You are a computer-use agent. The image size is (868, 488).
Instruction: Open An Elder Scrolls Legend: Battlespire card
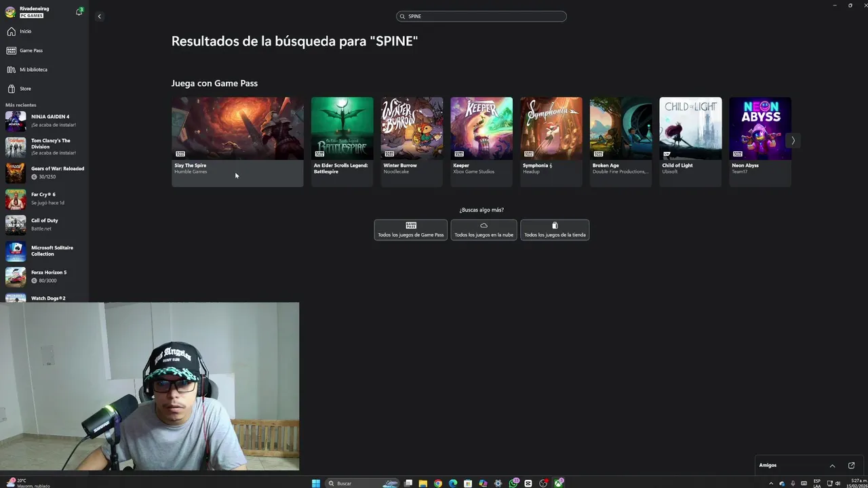342,141
